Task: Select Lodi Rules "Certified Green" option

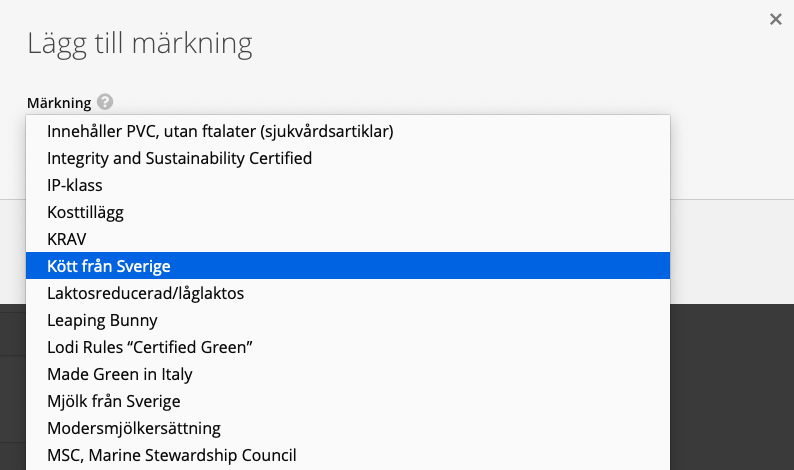Action: click(x=348, y=347)
